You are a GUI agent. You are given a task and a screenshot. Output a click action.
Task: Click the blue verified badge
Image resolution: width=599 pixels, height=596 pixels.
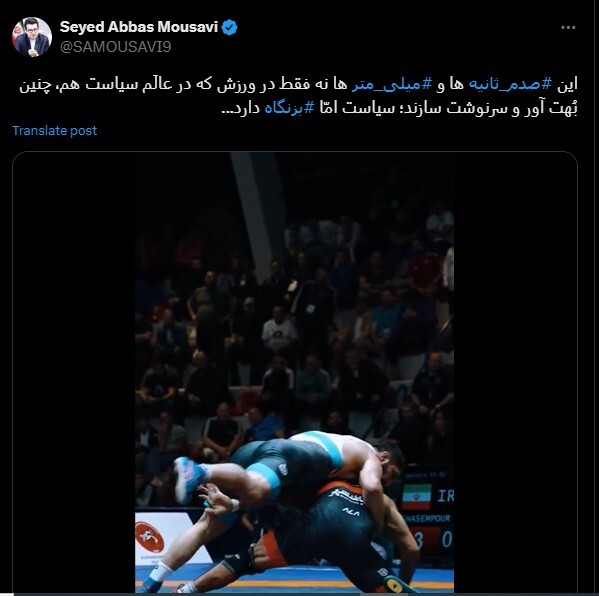coord(230,28)
